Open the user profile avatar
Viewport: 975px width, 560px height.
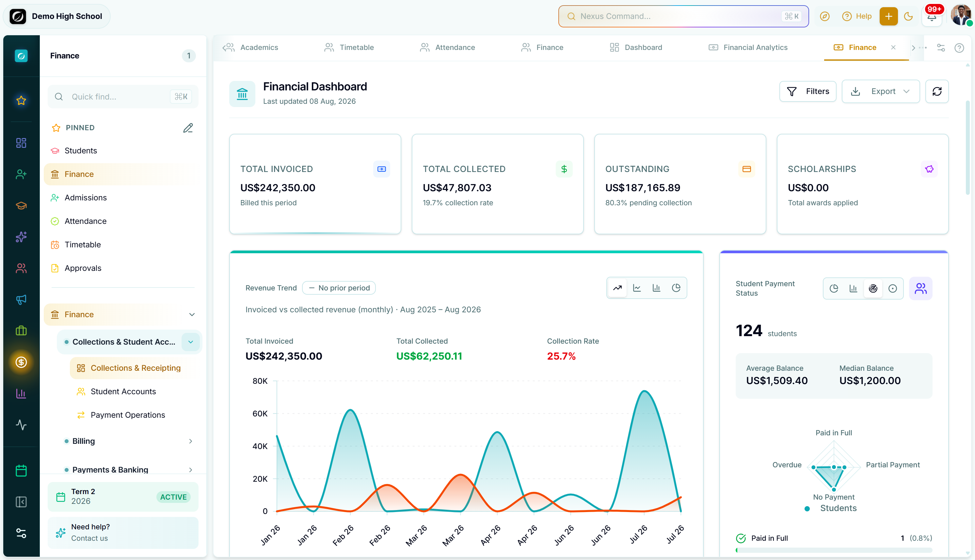(x=961, y=15)
